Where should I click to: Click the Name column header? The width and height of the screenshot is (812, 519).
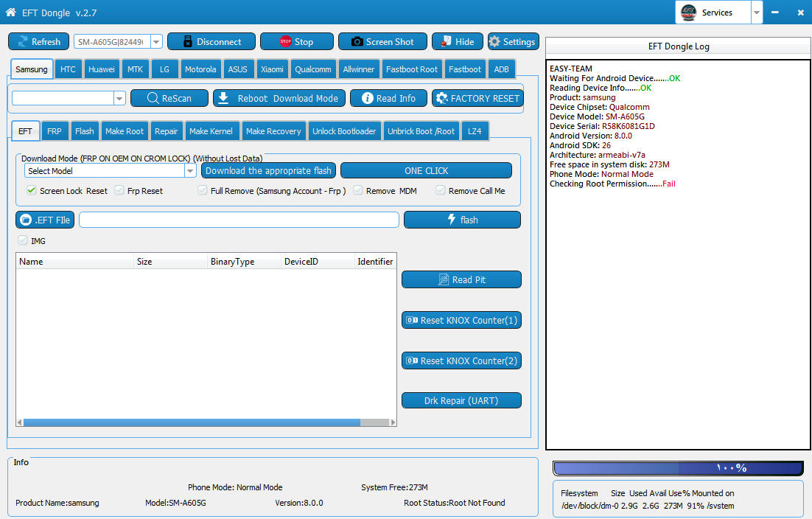pos(75,262)
